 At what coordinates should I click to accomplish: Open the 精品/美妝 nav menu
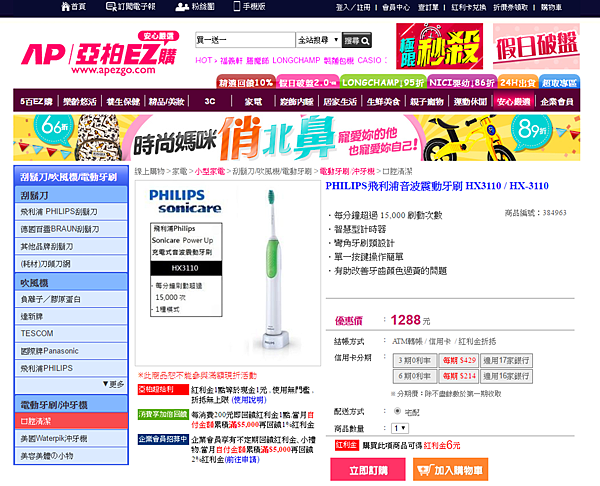pyautogui.click(x=166, y=101)
